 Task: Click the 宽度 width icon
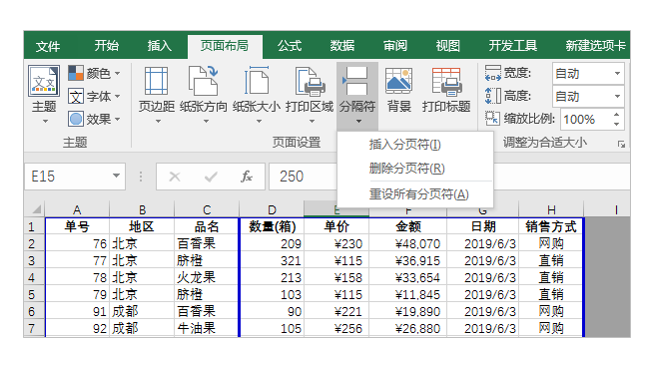[492, 73]
